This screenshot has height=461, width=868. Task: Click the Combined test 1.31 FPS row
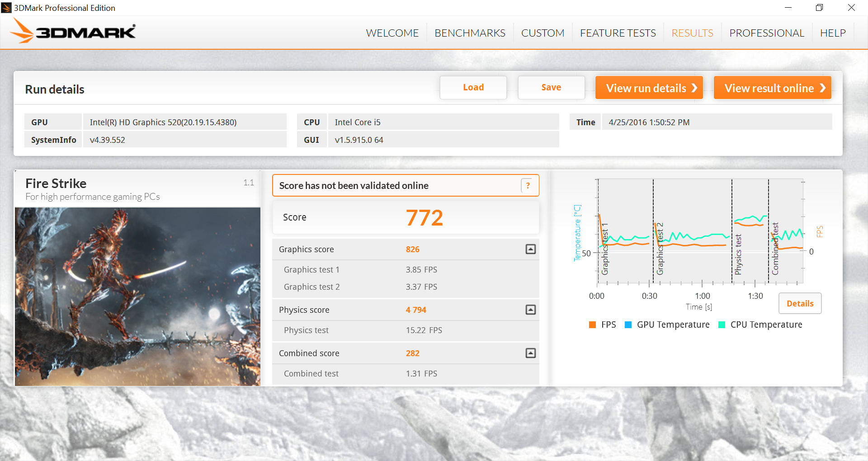point(406,373)
